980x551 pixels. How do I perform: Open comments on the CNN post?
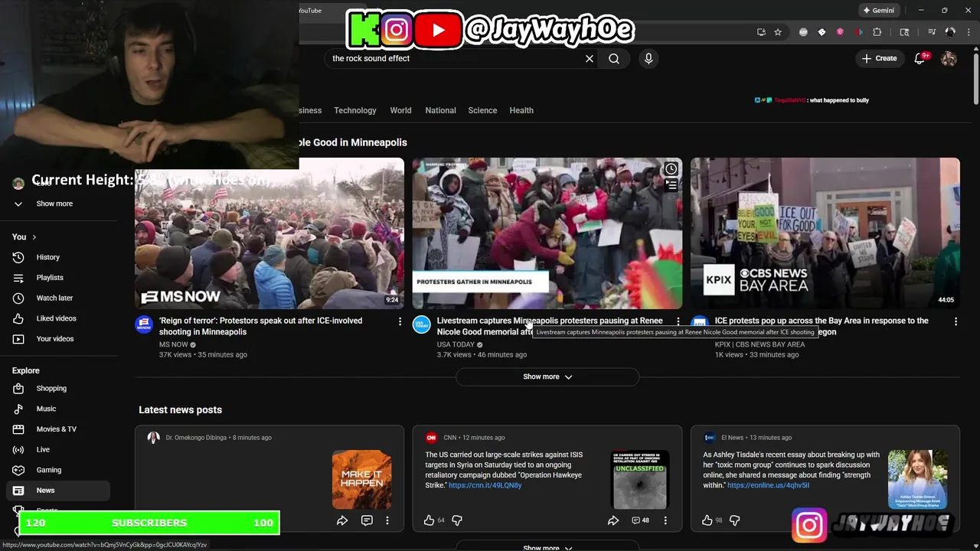640,520
